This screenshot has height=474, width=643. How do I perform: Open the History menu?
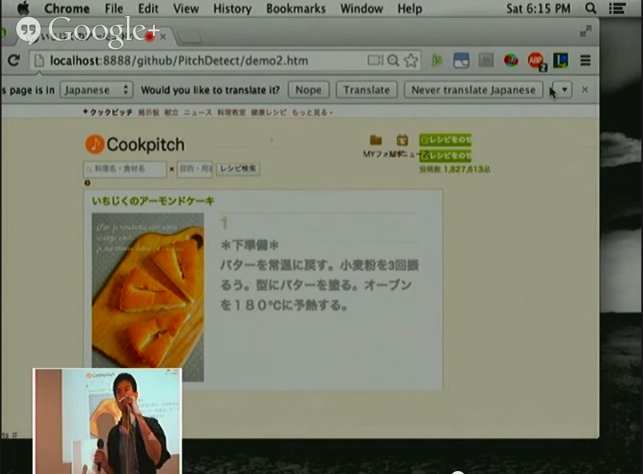[232, 8]
